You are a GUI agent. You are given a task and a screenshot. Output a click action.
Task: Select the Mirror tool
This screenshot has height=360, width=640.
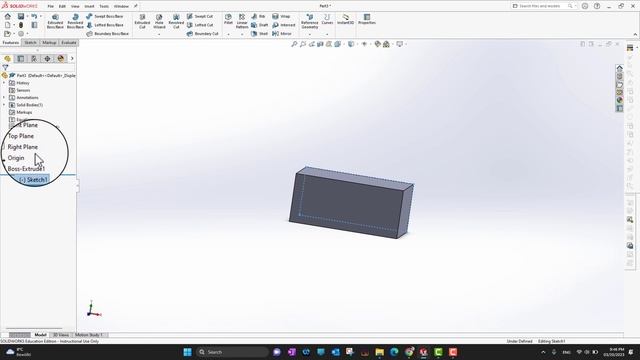pyautogui.click(x=282, y=33)
